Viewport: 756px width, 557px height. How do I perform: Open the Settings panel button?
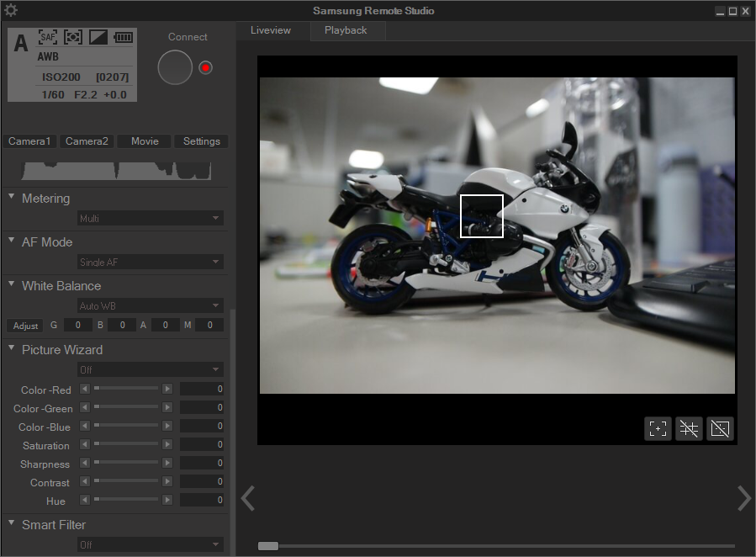(x=201, y=141)
